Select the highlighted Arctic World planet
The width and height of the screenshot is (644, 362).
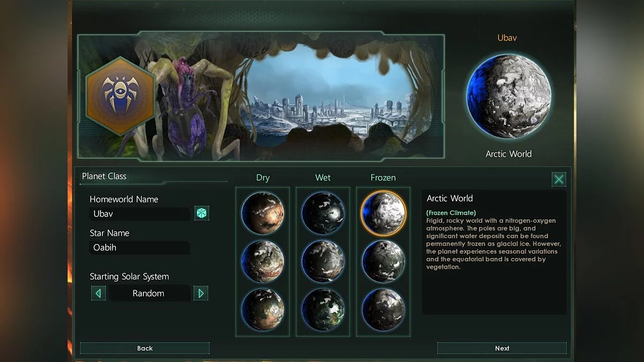point(383,213)
